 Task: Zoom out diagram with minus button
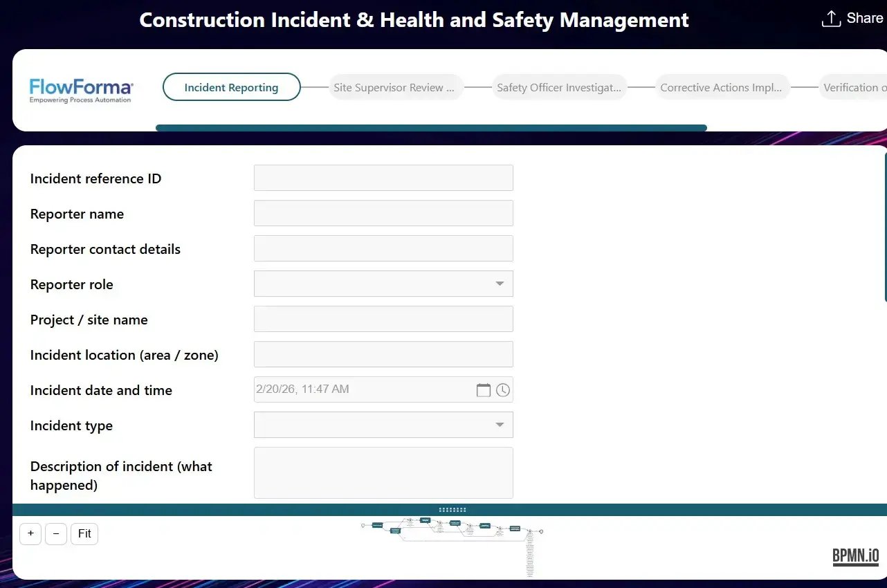[56, 534]
